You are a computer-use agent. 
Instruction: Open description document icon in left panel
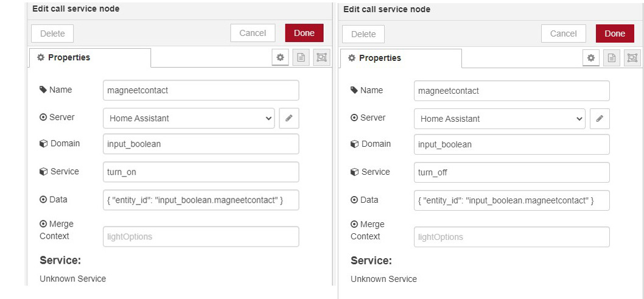pyautogui.click(x=301, y=58)
